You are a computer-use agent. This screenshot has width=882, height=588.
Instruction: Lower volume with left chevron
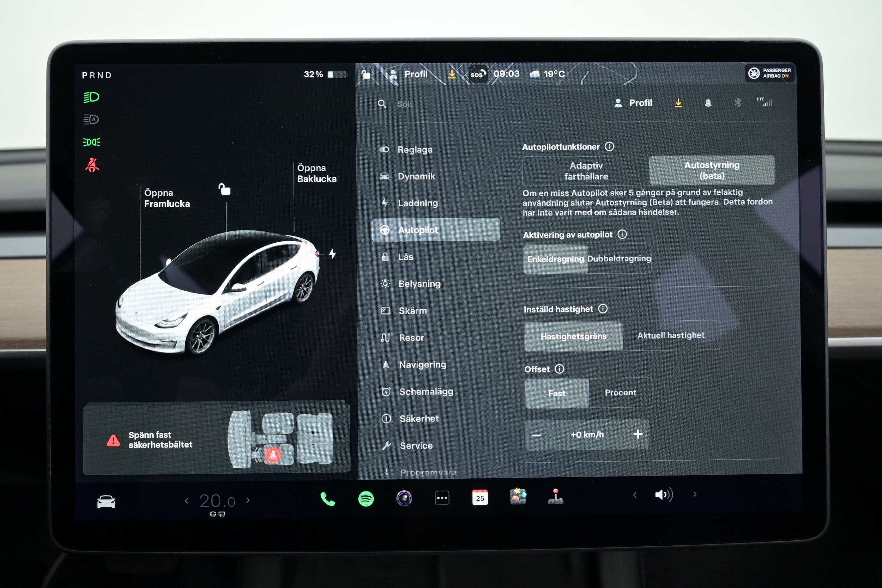(x=634, y=495)
